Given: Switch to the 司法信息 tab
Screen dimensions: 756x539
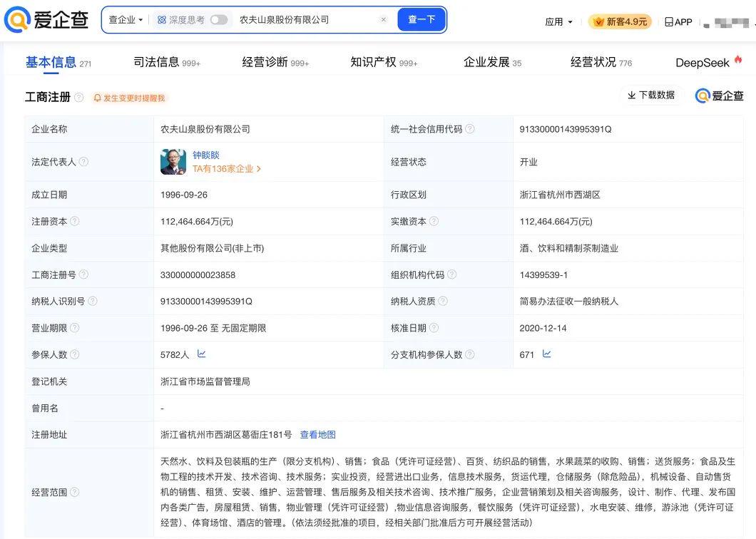Looking at the screenshot, I should [x=167, y=63].
